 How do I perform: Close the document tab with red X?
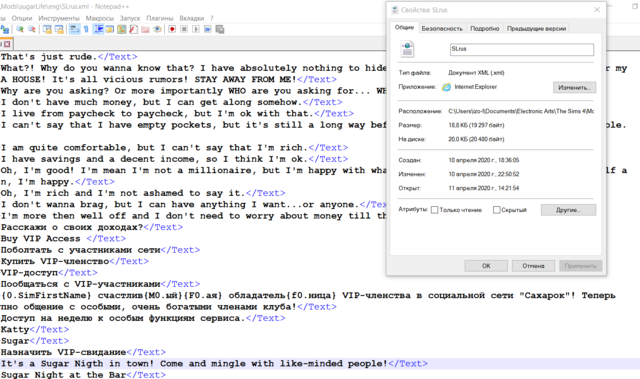7,44
